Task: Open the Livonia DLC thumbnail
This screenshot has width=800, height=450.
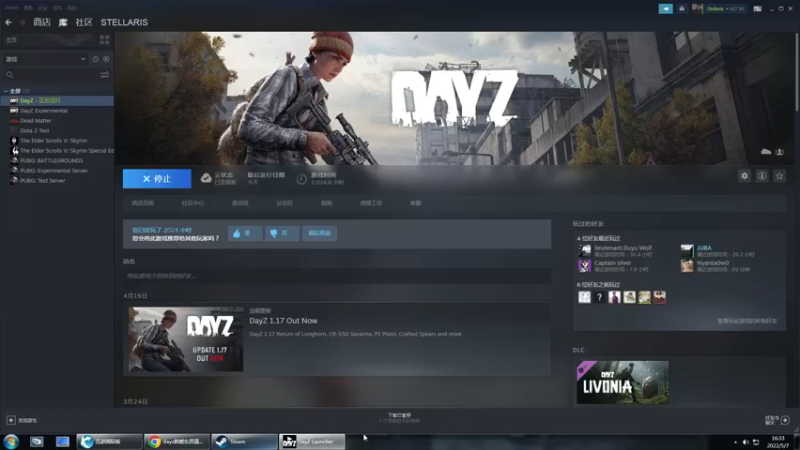Action: click(622, 383)
